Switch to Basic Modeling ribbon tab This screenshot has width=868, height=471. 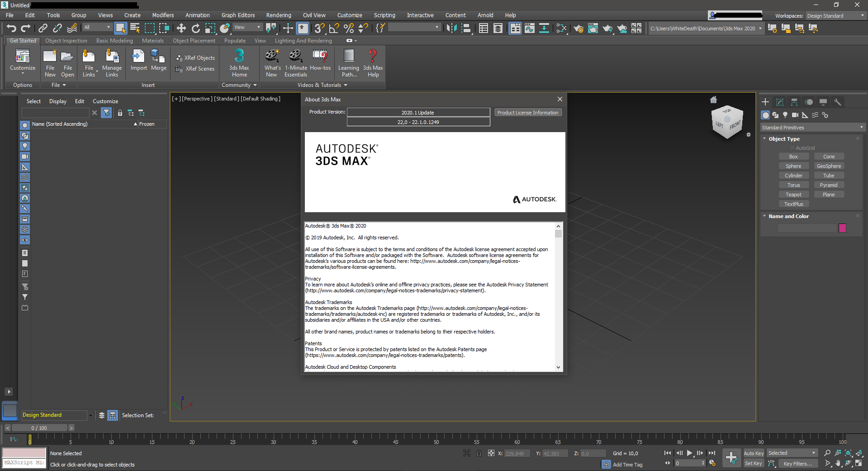coord(114,41)
